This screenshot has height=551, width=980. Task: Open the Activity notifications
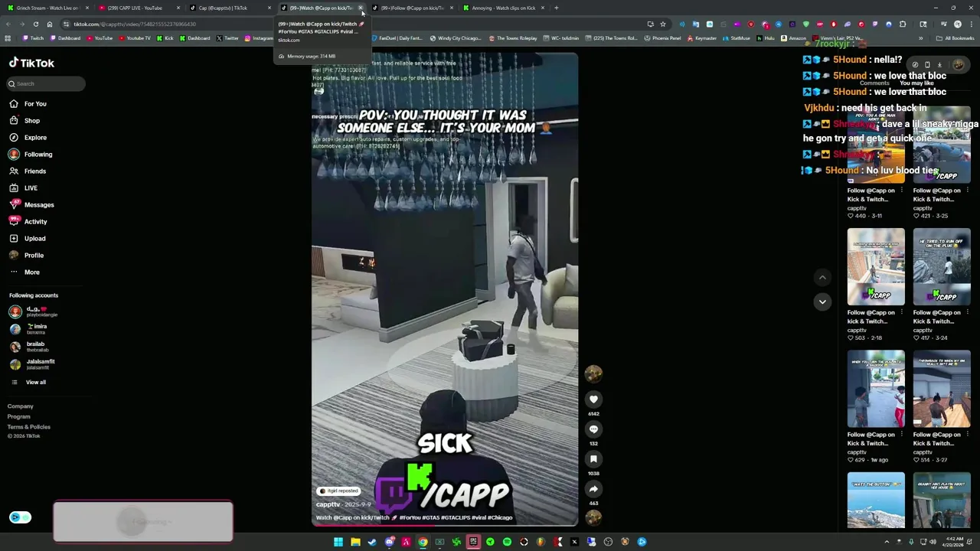tap(28, 222)
